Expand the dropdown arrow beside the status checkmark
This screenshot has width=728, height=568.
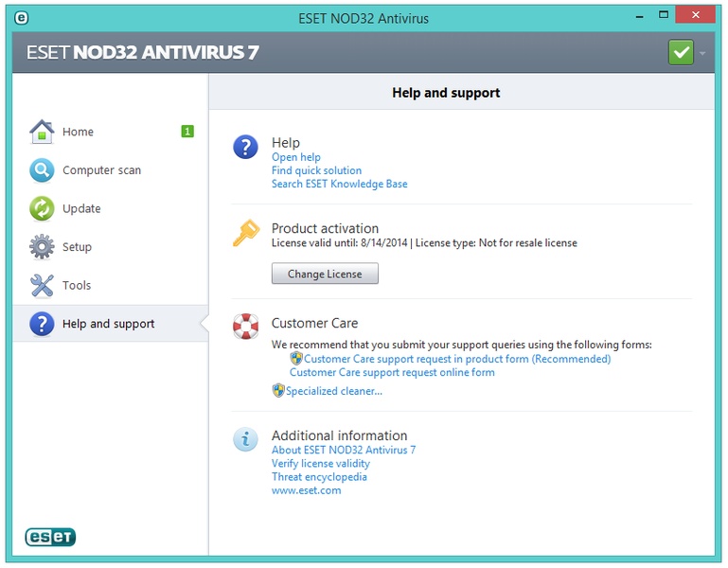point(702,53)
